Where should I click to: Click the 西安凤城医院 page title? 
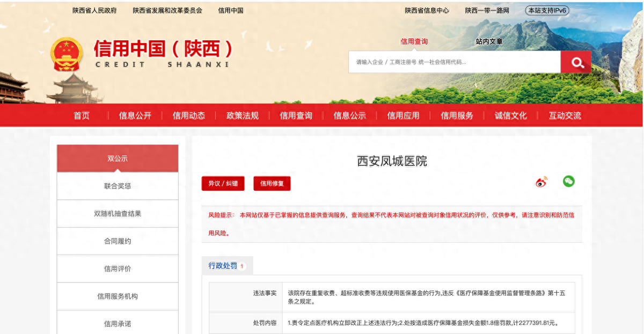(392, 161)
